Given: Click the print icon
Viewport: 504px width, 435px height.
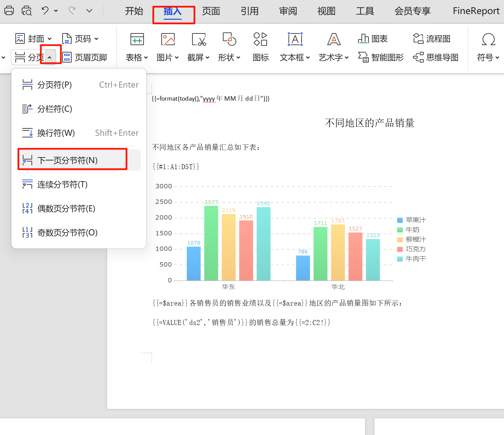Looking at the screenshot, I should coord(9,11).
